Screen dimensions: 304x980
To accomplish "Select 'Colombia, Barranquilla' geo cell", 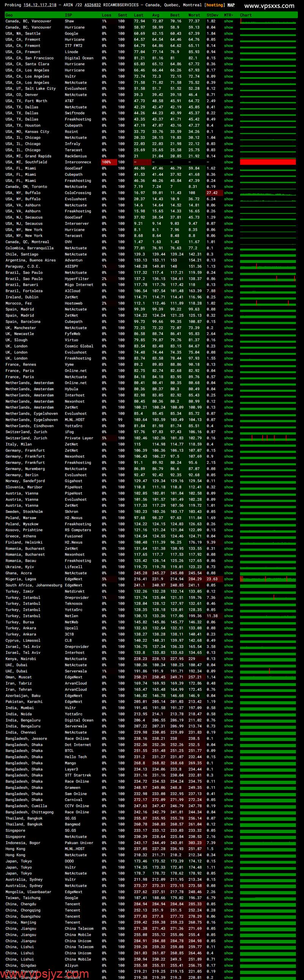I will tap(30, 248).
